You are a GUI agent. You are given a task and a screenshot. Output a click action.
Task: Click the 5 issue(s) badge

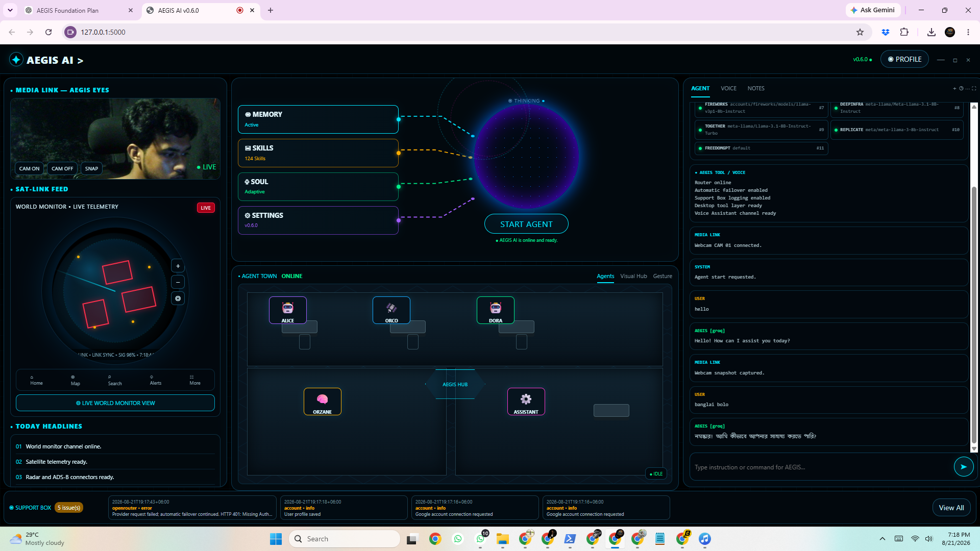(x=69, y=508)
